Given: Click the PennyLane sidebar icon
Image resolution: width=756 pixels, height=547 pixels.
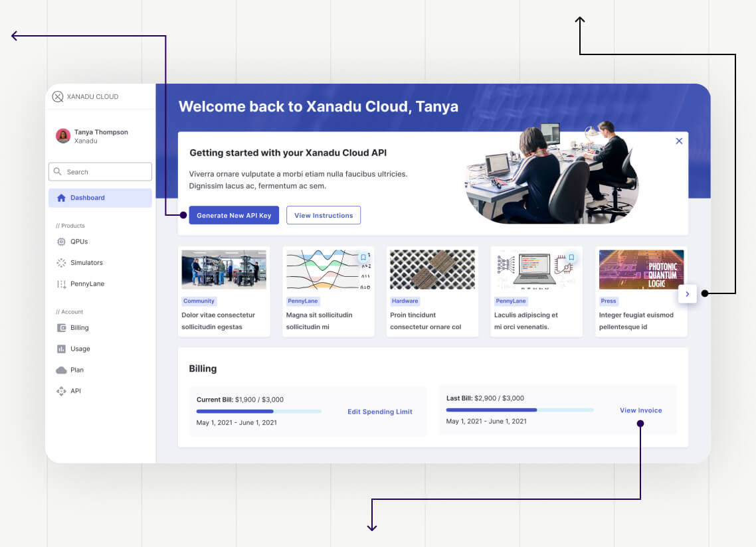Looking at the screenshot, I should tap(61, 284).
